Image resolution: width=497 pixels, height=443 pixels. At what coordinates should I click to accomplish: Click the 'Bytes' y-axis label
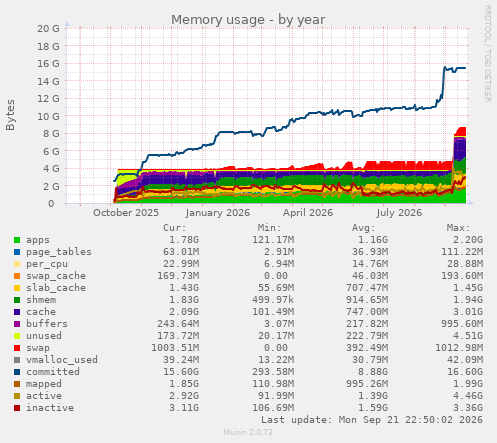pyautogui.click(x=10, y=115)
